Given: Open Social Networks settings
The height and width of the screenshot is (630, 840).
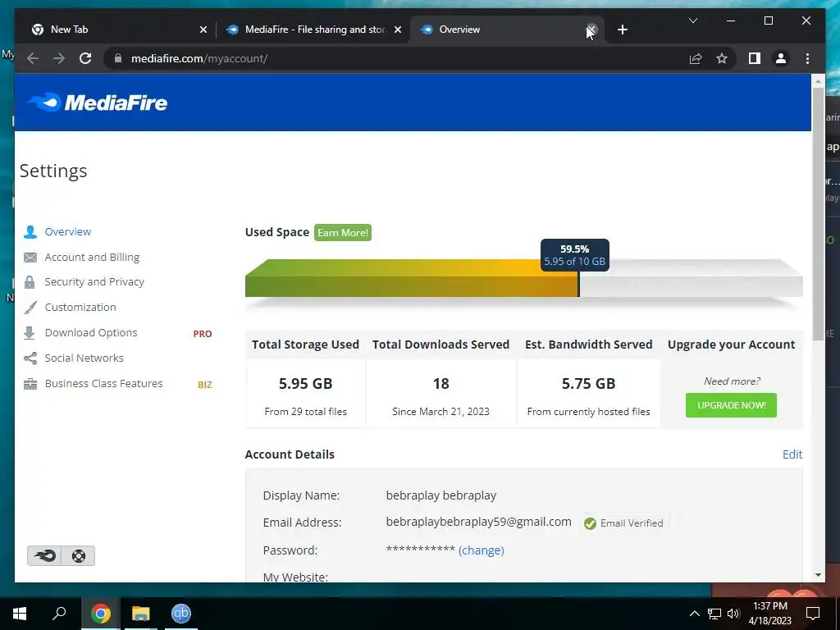Looking at the screenshot, I should (x=84, y=358).
